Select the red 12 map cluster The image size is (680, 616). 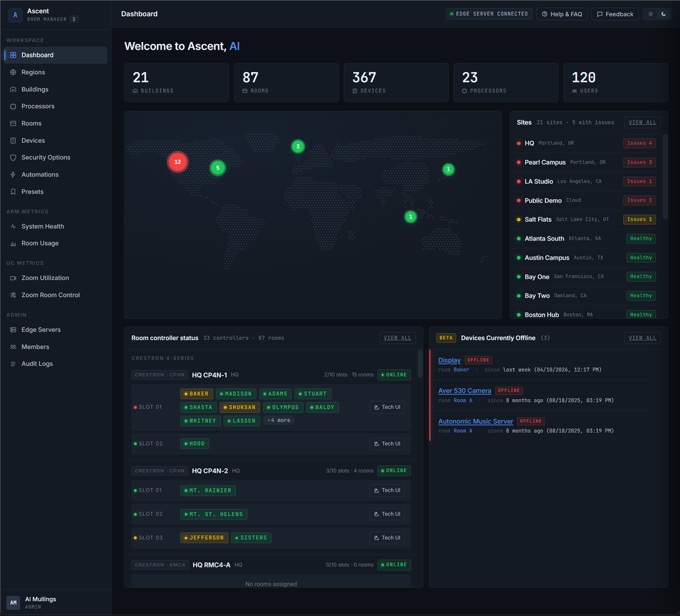pyautogui.click(x=178, y=162)
